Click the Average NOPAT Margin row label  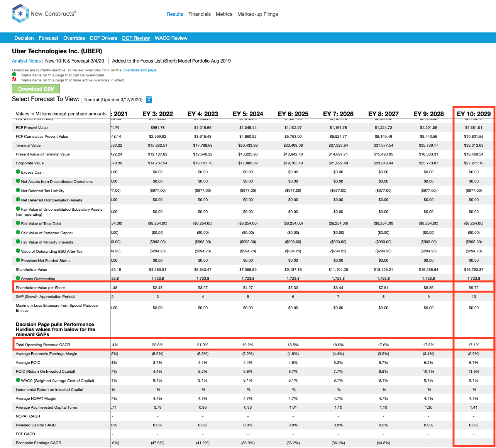[36, 398]
